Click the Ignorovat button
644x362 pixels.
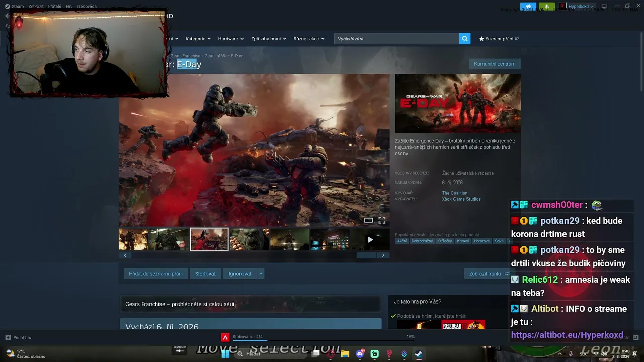(240, 274)
